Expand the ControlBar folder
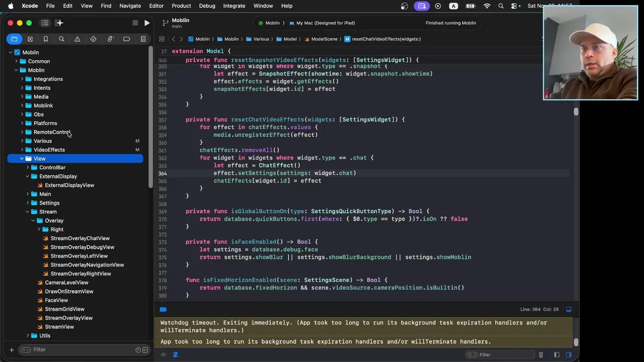The height and width of the screenshot is (362, 644). click(x=28, y=167)
